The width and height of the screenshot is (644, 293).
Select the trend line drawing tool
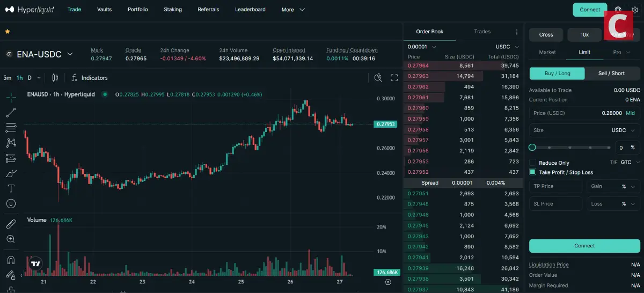tap(11, 113)
